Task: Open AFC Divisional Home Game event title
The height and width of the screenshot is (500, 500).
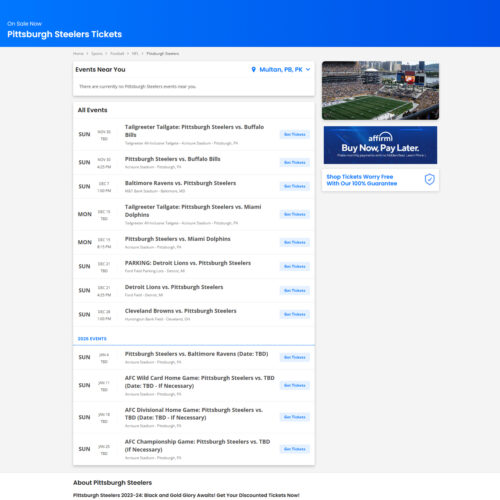Action: 194,414
